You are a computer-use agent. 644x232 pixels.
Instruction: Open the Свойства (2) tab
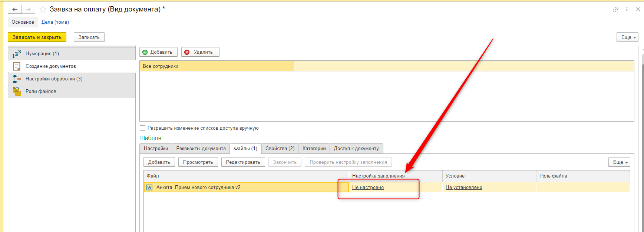click(280, 149)
